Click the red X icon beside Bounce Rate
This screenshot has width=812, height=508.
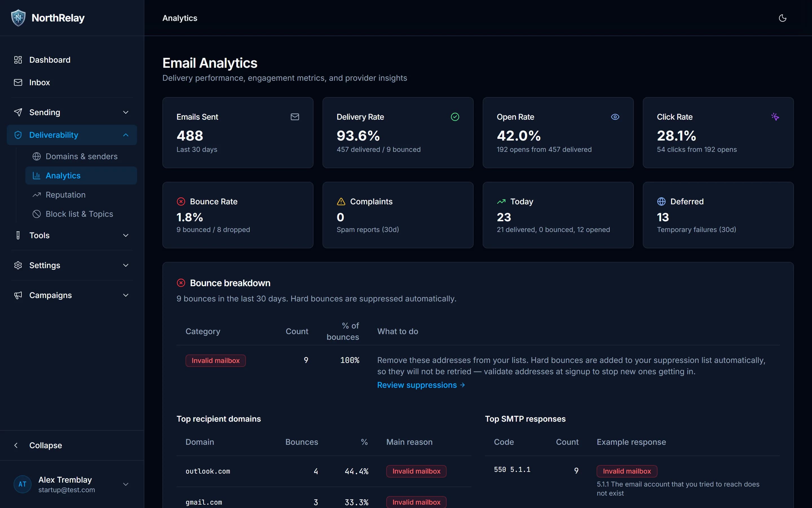tap(181, 201)
